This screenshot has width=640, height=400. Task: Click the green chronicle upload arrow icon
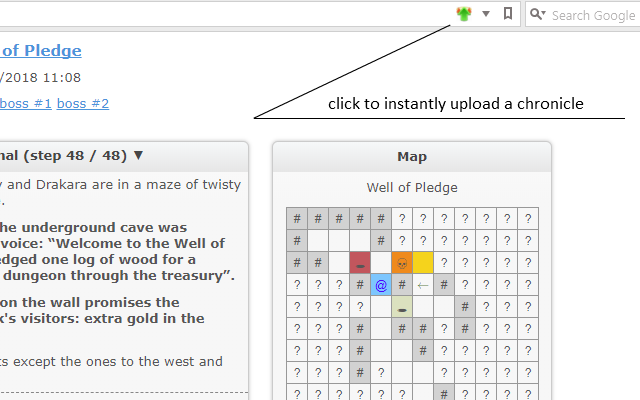tap(464, 14)
